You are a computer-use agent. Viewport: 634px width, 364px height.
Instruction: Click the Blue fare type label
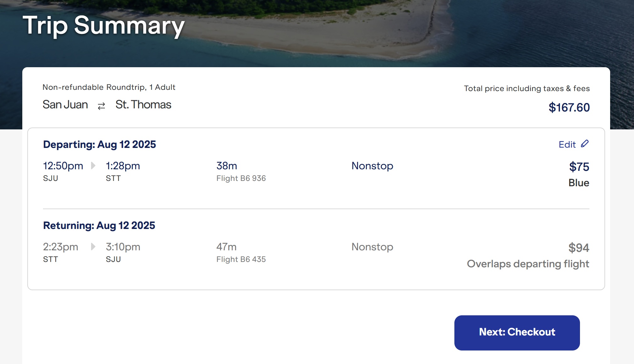point(579,183)
